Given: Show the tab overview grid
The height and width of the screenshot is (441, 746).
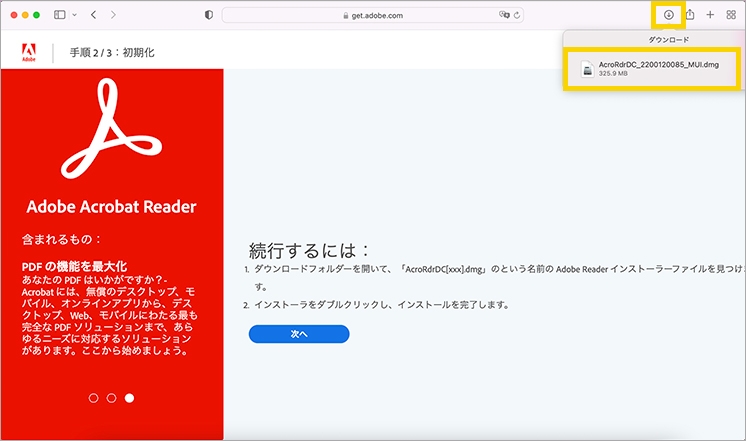Looking at the screenshot, I should 731,15.
